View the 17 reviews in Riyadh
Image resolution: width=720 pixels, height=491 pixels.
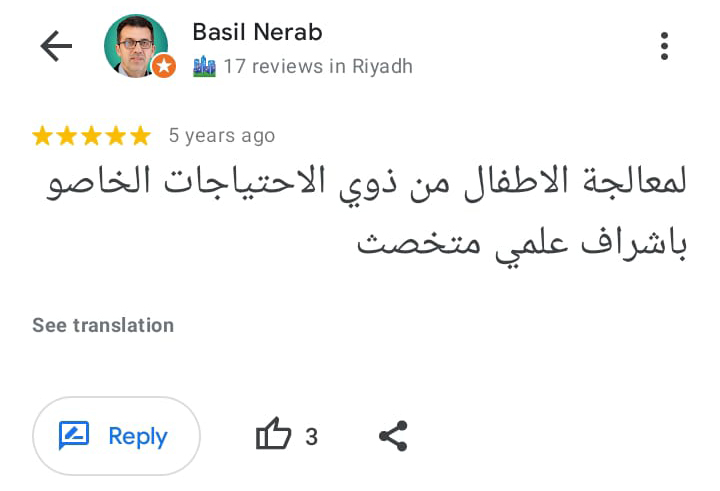coord(317,67)
